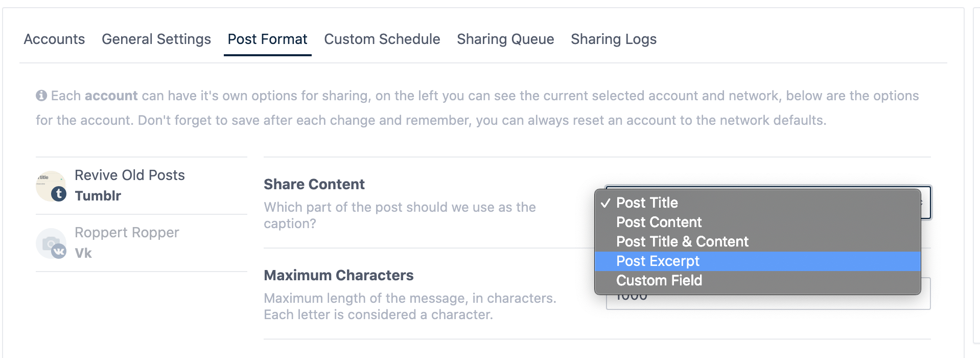Click the Maximum Characters heading

[338, 276]
